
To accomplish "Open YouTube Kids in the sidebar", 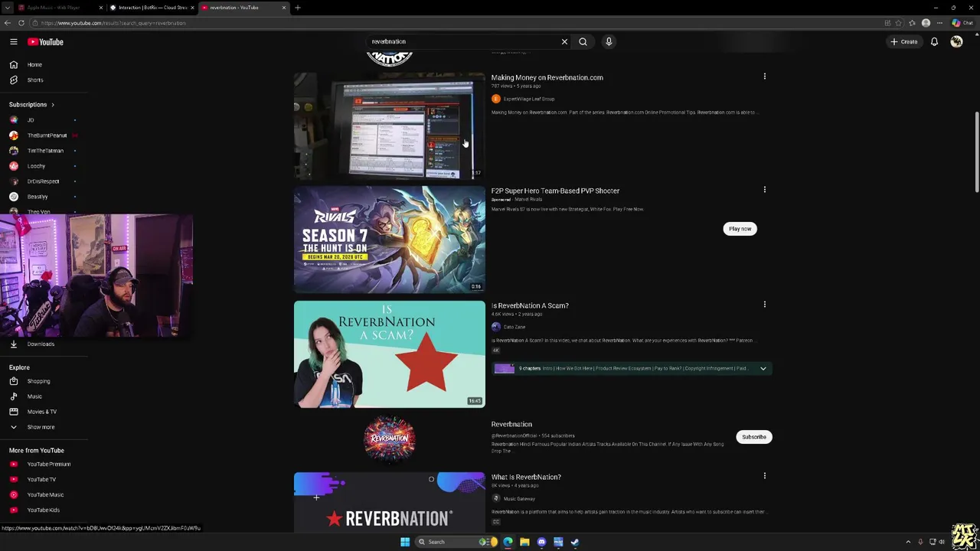I will pos(44,510).
